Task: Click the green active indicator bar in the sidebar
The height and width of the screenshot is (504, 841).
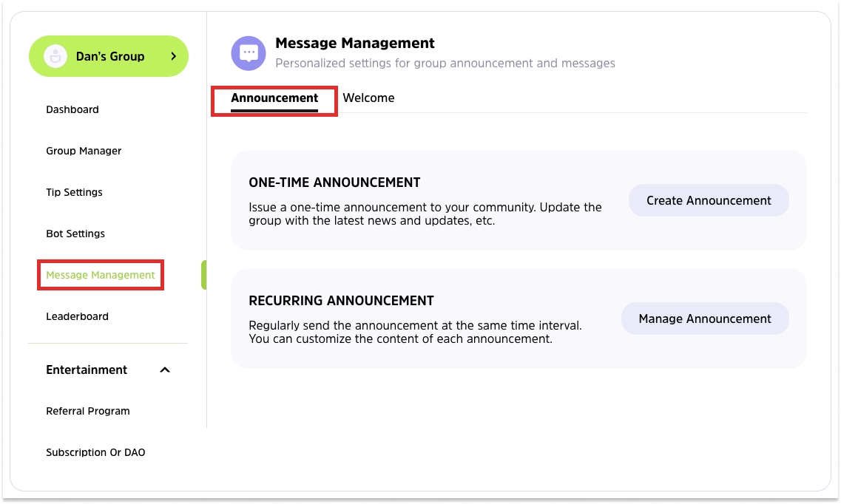Action: [x=204, y=275]
